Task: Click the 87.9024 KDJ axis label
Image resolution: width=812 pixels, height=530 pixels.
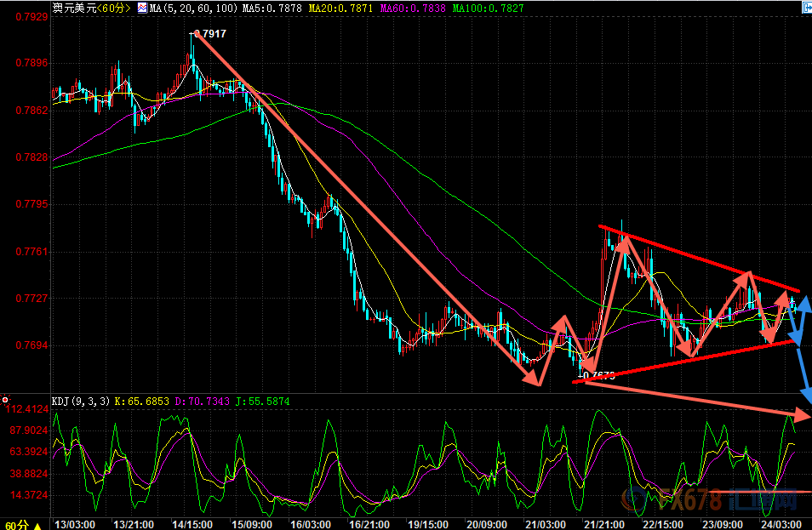Action: click(29, 430)
